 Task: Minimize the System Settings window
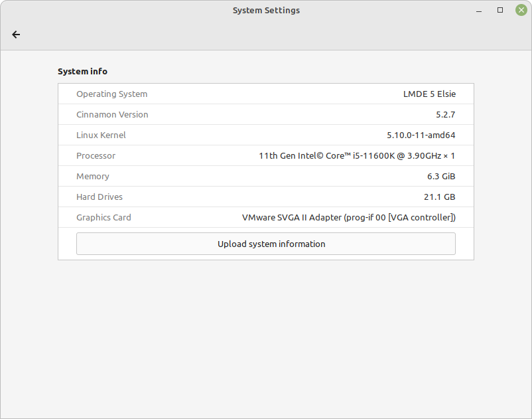coord(480,11)
